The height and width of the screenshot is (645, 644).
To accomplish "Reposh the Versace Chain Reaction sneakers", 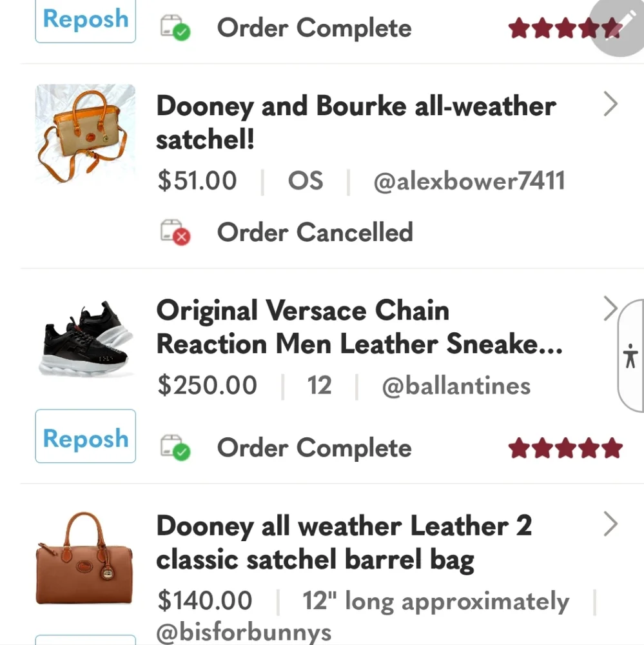I will tap(85, 437).
